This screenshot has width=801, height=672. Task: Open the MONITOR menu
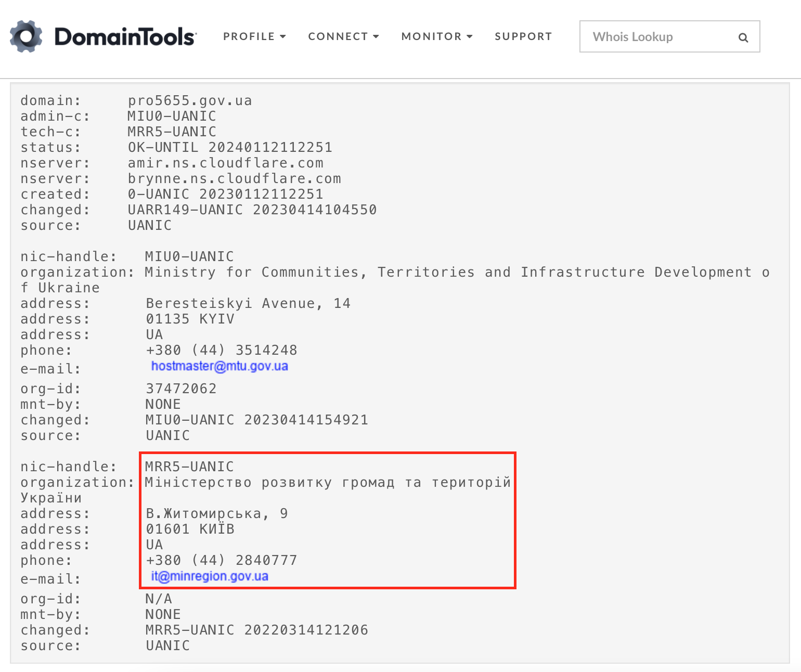[431, 36]
